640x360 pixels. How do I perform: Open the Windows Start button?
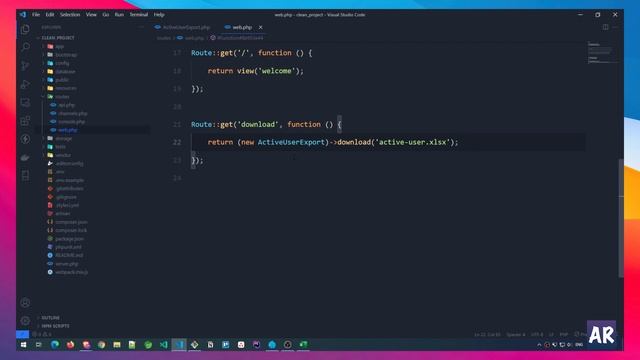pos(23,345)
